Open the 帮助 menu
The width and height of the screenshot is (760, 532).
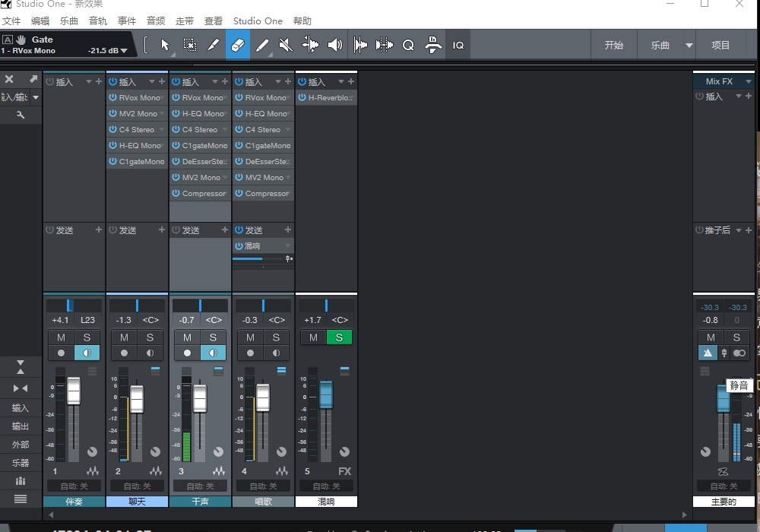302,21
